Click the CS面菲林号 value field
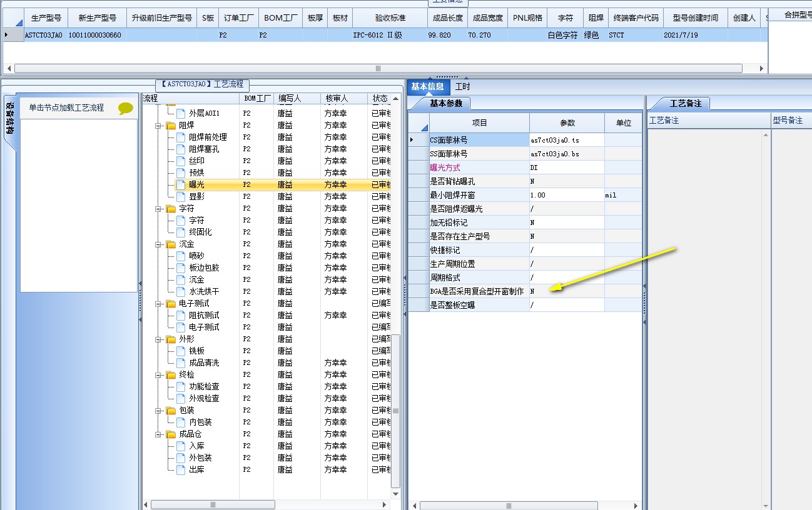The image size is (812, 510). click(567, 140)
